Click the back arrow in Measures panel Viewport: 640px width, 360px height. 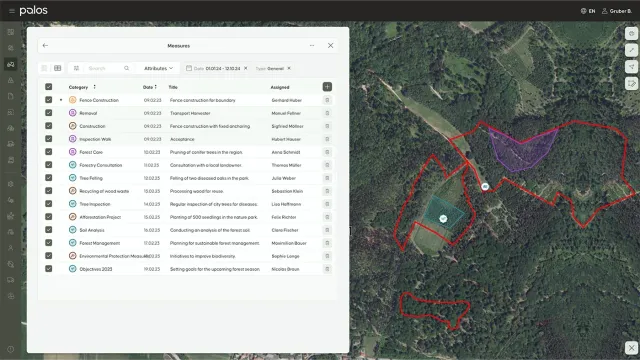(x=45, y=46)
